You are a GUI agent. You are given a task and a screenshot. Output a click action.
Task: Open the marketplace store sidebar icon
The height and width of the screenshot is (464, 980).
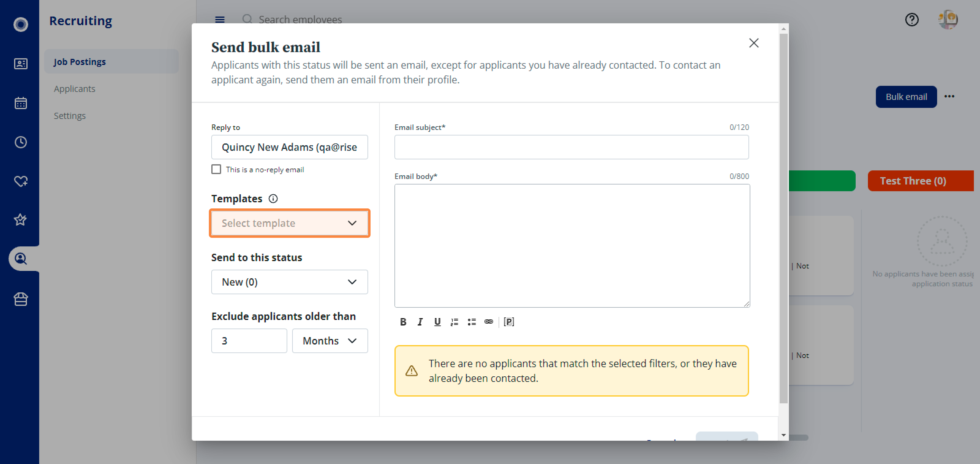21,299
